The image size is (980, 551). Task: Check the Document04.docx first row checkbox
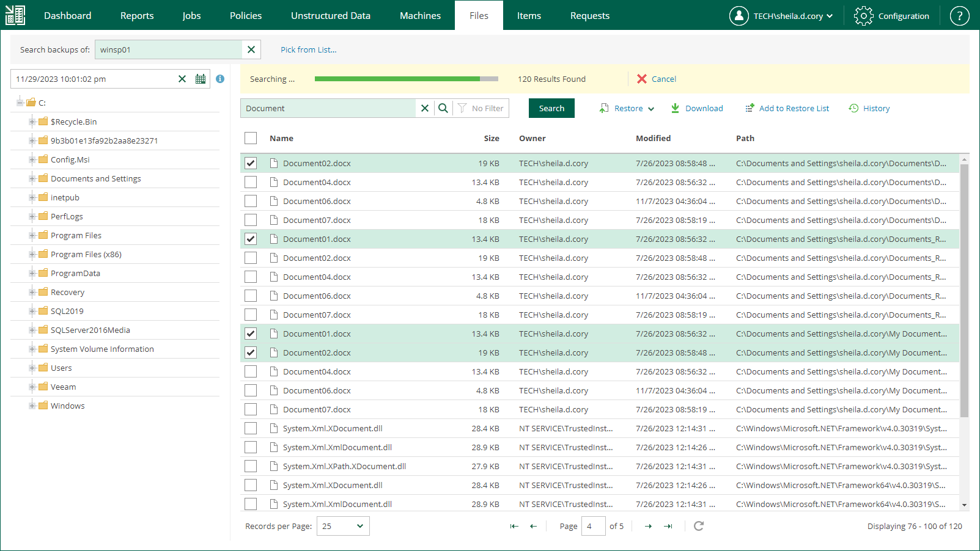pos(251,182)
